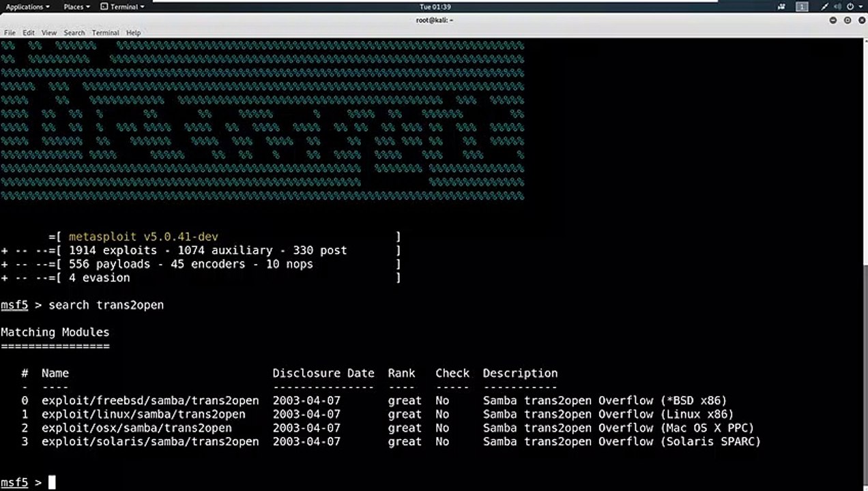
Task: Close the terminal window
Action: tap(860, 20)
